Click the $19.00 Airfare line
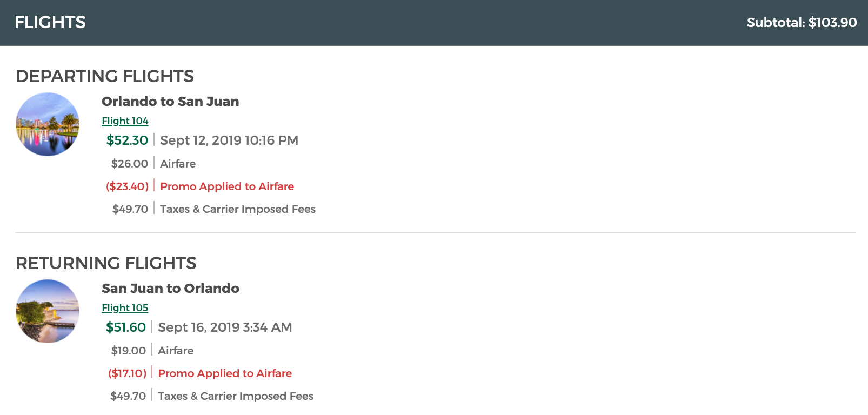The height and width of the screenshot is (415, 868). click(176, 351)
